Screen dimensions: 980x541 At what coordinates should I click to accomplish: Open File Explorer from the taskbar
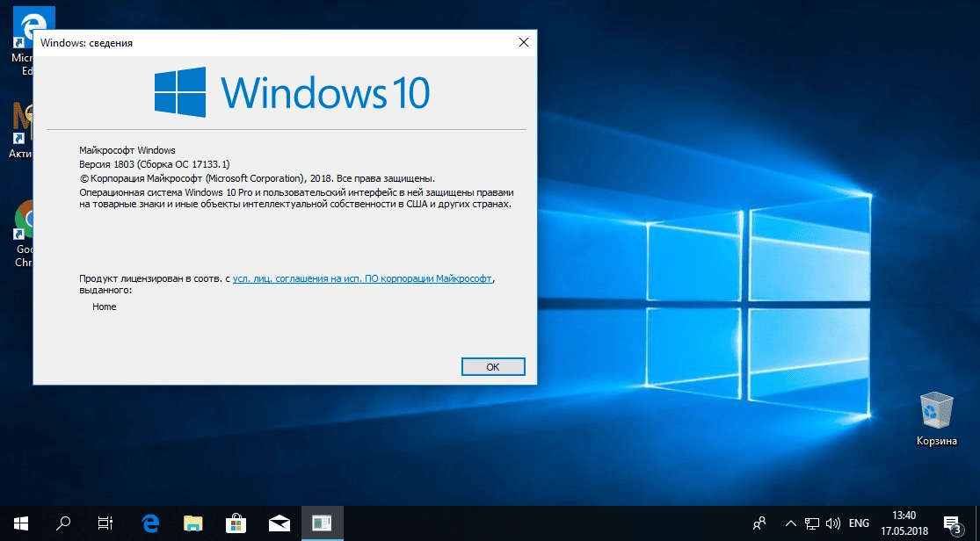(x=193, y=523)
